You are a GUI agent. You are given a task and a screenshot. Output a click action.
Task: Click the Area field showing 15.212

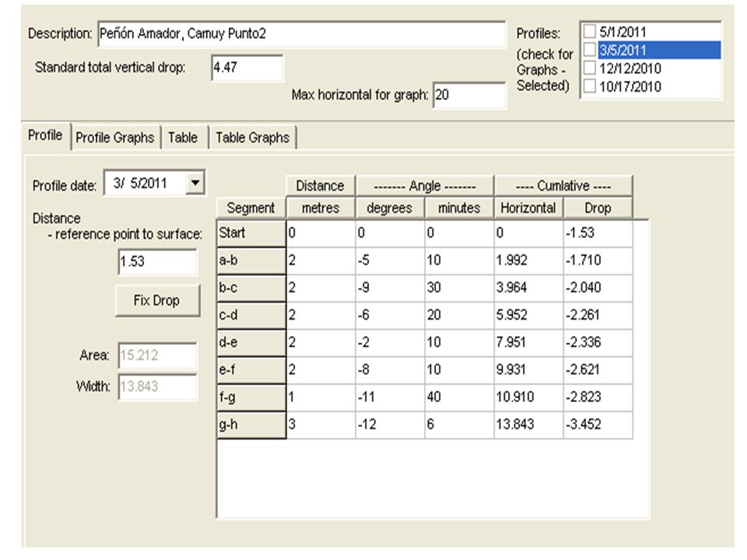click(157, 355)
